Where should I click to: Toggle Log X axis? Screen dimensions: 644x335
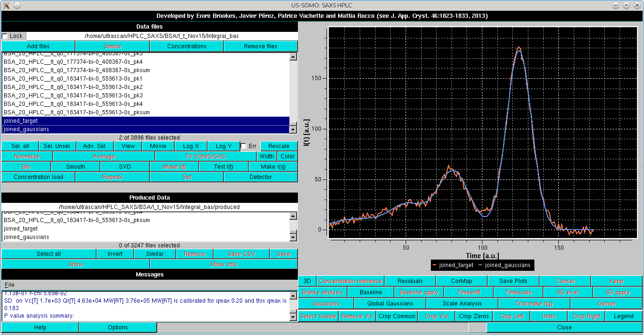(191, 146)
